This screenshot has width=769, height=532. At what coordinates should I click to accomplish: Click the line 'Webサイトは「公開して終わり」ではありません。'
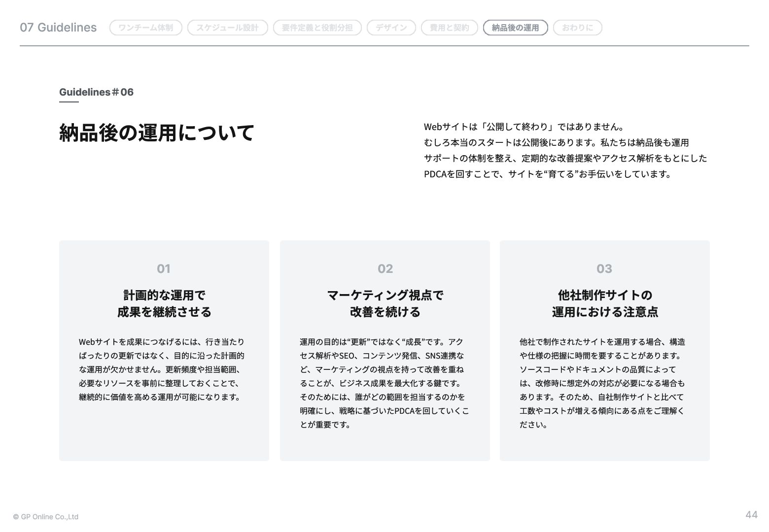click(525, 127)
